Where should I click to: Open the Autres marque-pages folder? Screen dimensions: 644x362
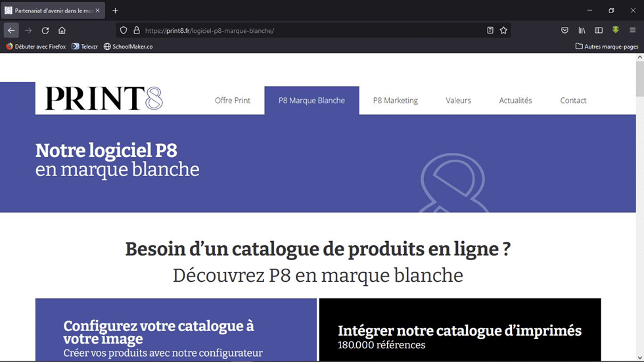(607, 47)
